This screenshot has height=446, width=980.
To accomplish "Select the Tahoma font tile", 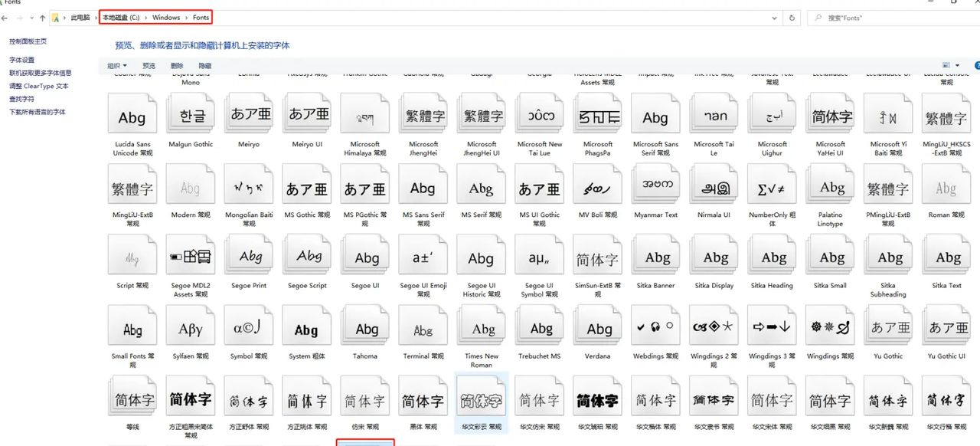I will (364, 325).
